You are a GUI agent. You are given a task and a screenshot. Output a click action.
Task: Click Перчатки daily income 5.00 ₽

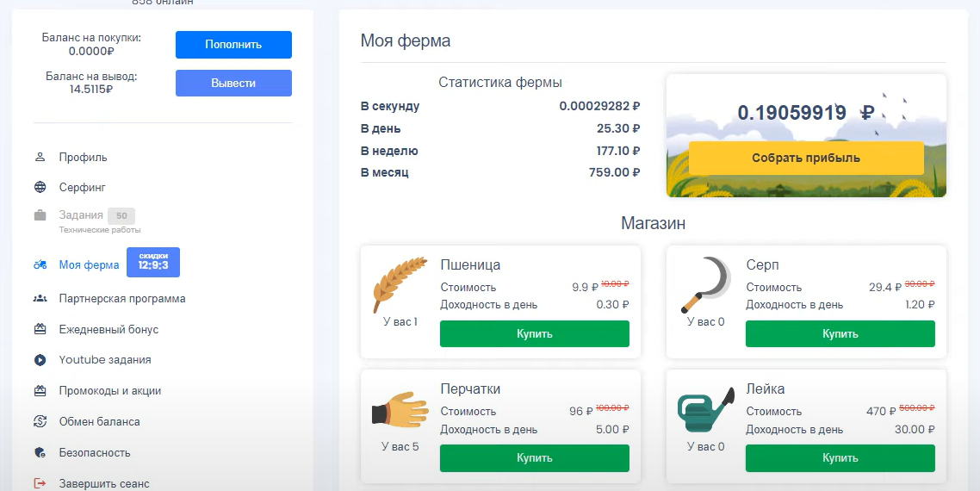[612, 429]
